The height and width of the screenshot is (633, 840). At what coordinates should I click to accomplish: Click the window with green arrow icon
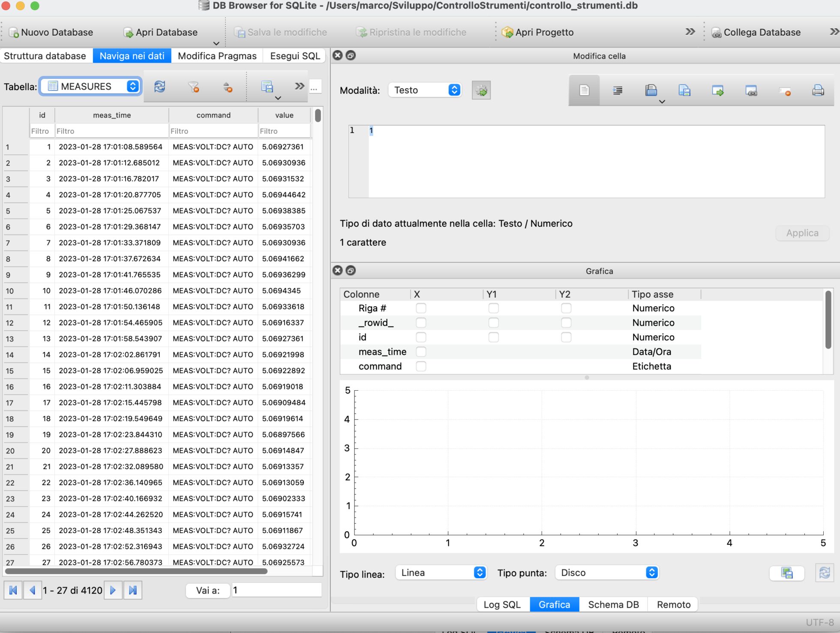[718, 90]
